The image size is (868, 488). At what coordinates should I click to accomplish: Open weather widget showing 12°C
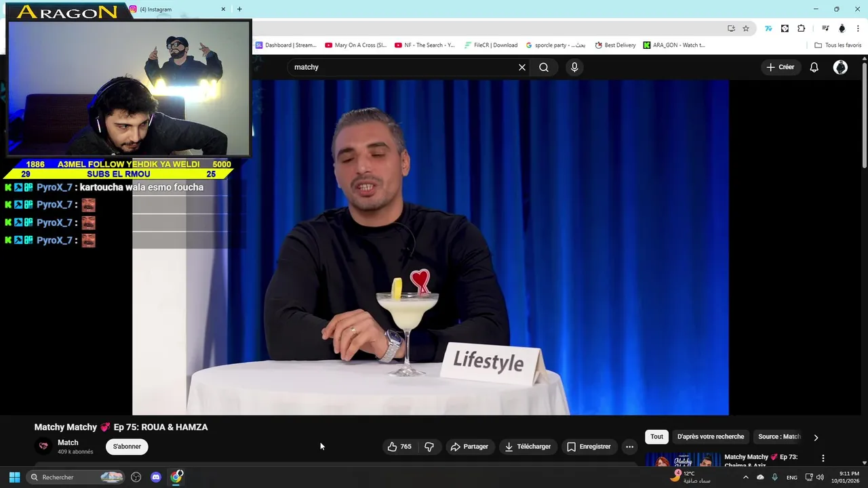(690, 477)
